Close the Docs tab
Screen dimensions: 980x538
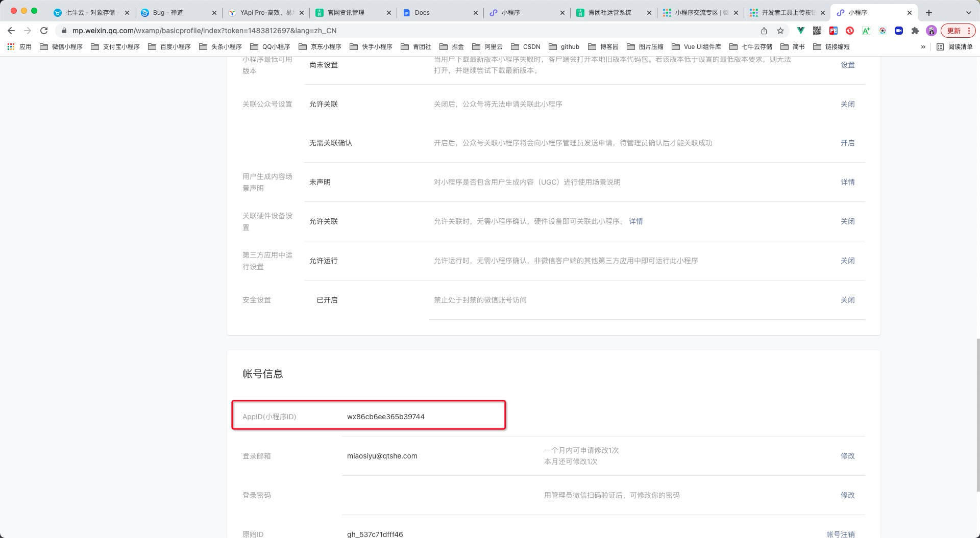coord(476,13)
